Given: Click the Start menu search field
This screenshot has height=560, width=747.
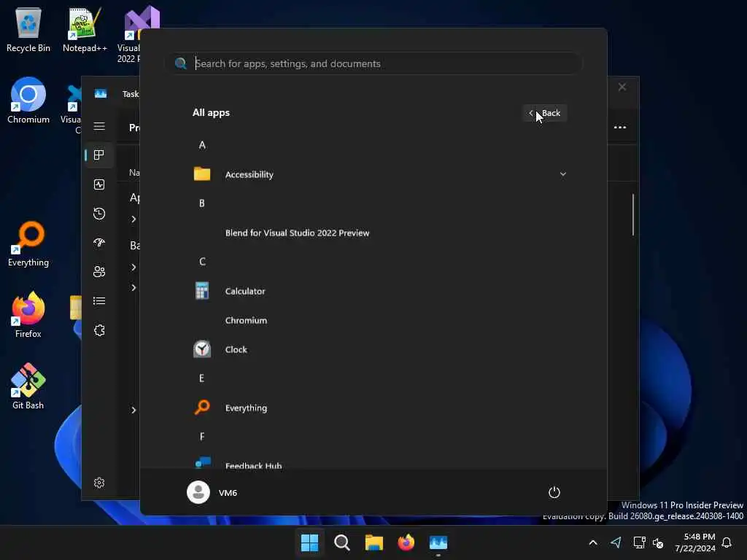Looking at the screenshot, I should [373, 63].
